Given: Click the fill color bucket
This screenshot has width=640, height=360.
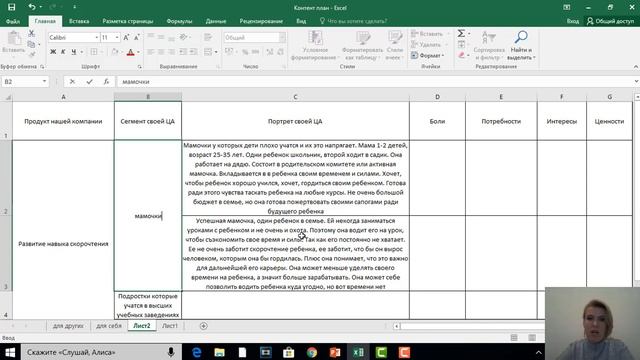Looking at the screenshot, I should tap(115, 52).
